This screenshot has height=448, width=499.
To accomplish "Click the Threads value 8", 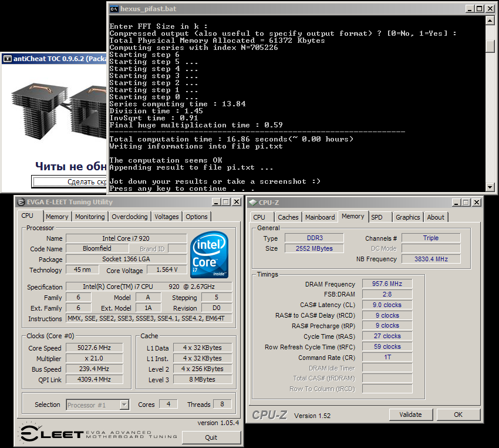I will [x=222, y=404].
